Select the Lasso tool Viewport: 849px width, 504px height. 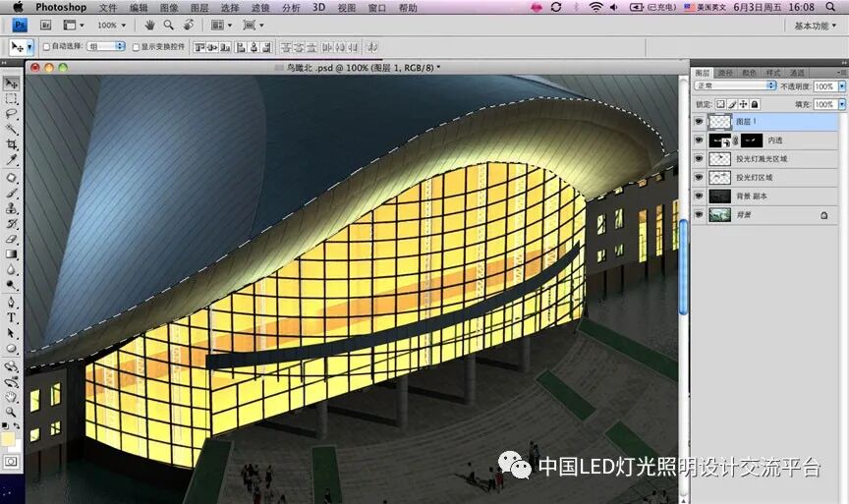(11, 114)
